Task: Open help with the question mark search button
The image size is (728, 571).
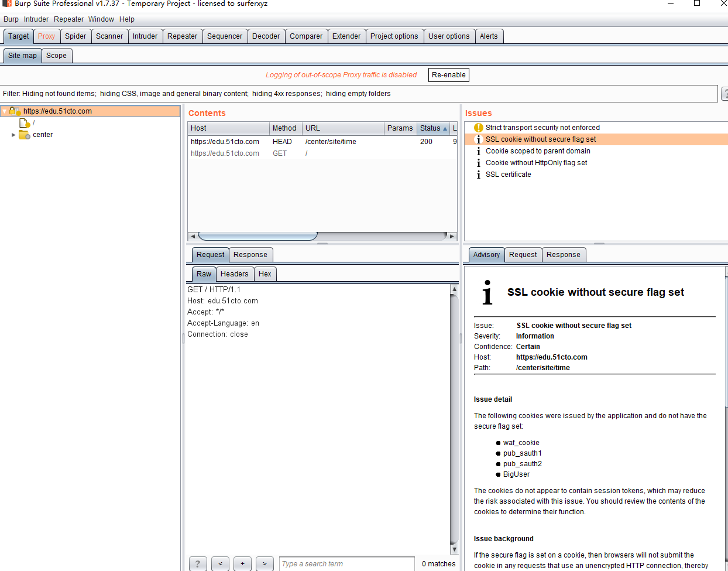Action: [198, 563]
